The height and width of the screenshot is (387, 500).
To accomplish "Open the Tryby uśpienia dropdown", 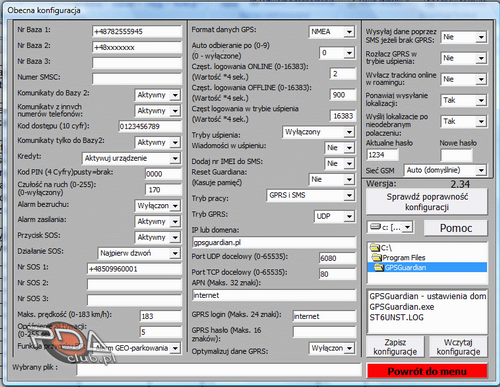I will point(318,132).
